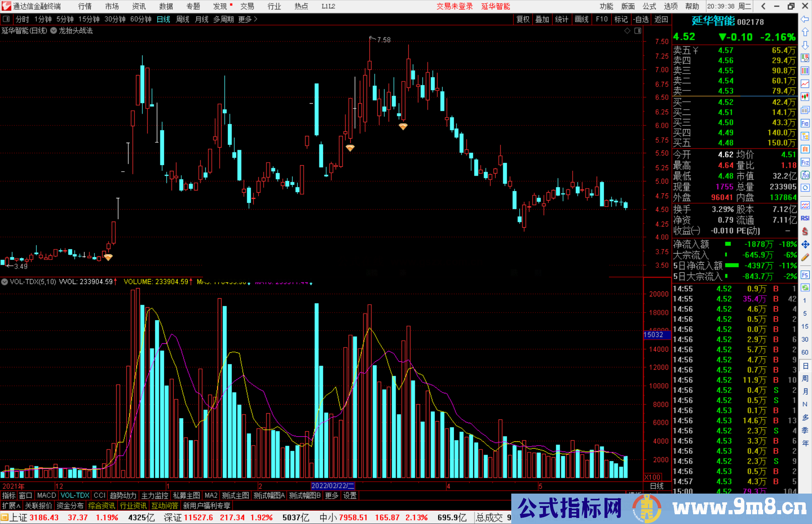812x524 pixels.
Task: Click the four-way move arrows icon
Action: [x=805, y=245]
